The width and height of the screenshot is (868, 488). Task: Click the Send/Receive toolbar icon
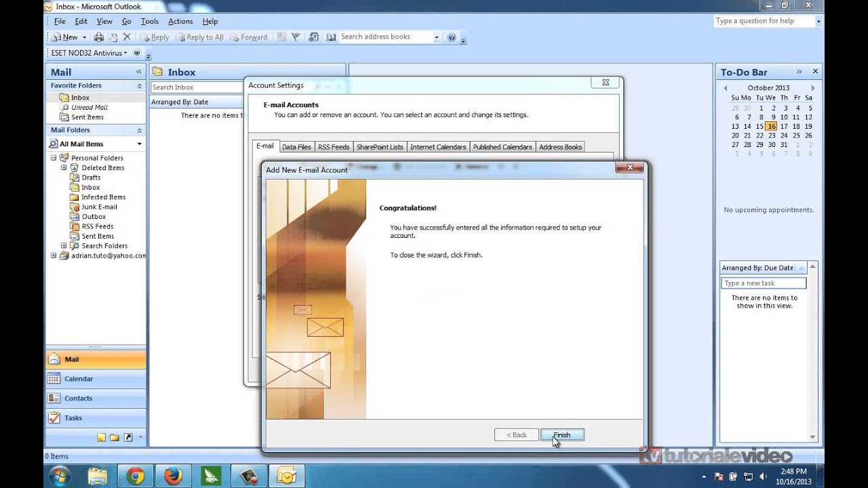pyautogui.click(x=313, y=37)
